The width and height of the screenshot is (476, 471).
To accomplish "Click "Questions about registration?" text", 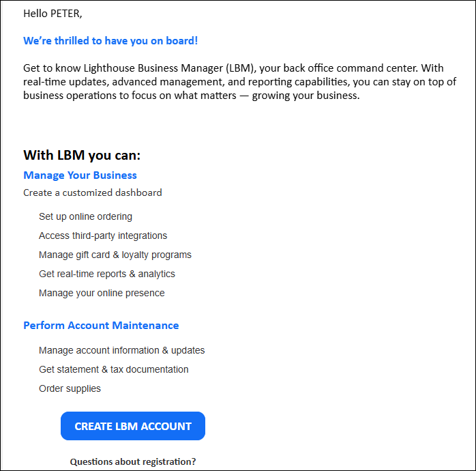I will (133, 461).
